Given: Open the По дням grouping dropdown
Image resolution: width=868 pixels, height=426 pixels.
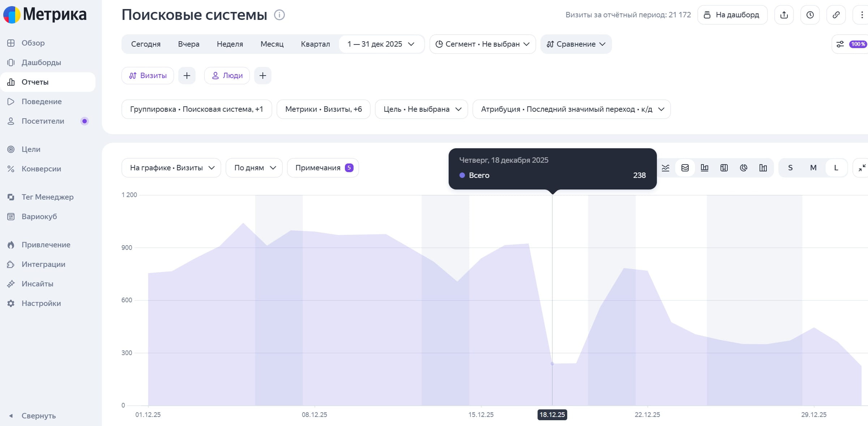Looking at the screenshot, I should tap(254, 168).
